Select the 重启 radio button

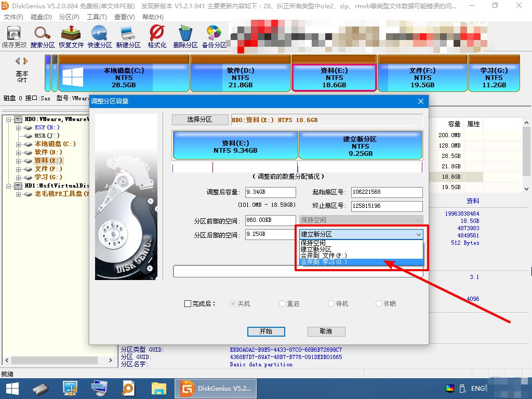tap(282, 303)
